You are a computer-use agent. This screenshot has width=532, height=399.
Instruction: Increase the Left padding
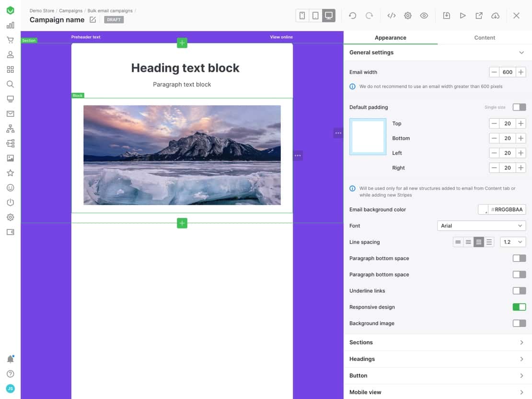[x=521, y=153]
